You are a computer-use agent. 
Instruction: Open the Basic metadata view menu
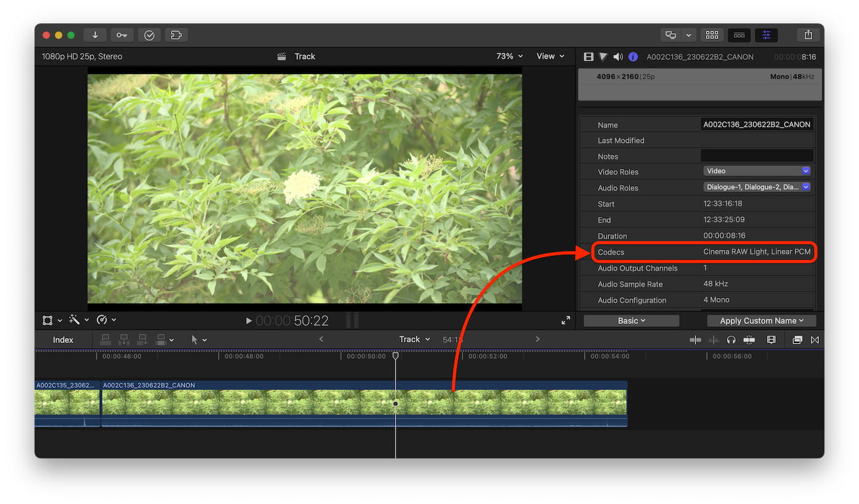coord(631,321)
